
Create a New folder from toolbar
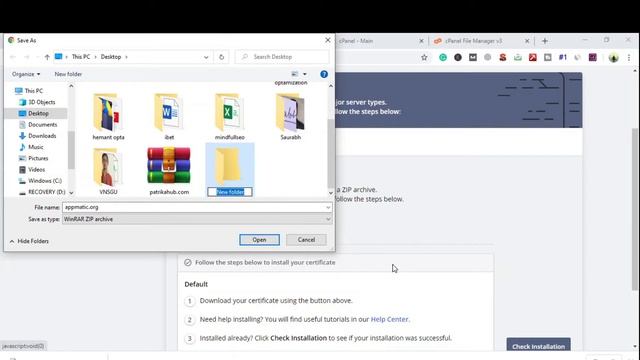(68, 74)
